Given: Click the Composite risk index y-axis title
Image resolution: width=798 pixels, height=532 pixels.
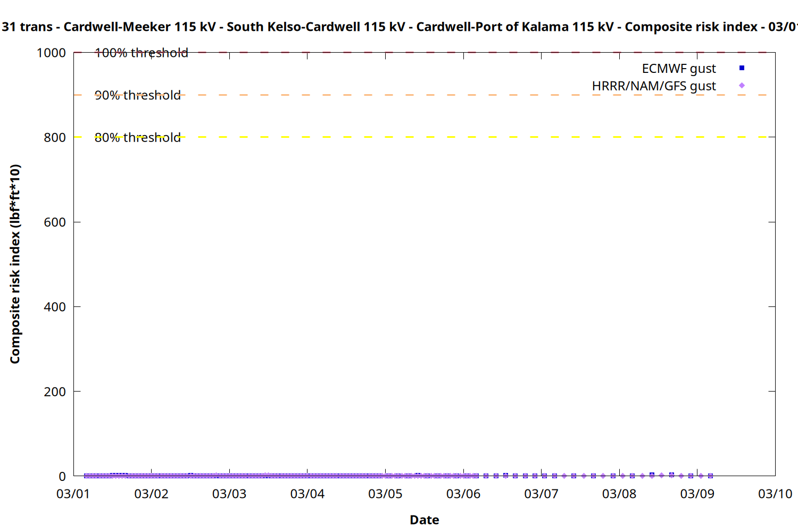Looking at the screenshot, I should click(x=15, y=264).
